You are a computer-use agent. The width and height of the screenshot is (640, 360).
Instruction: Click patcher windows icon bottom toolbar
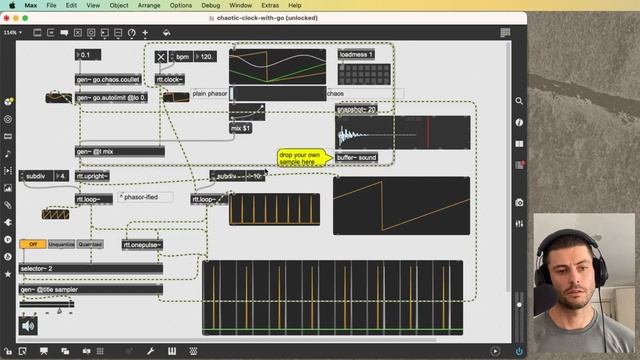coord(65,351)
